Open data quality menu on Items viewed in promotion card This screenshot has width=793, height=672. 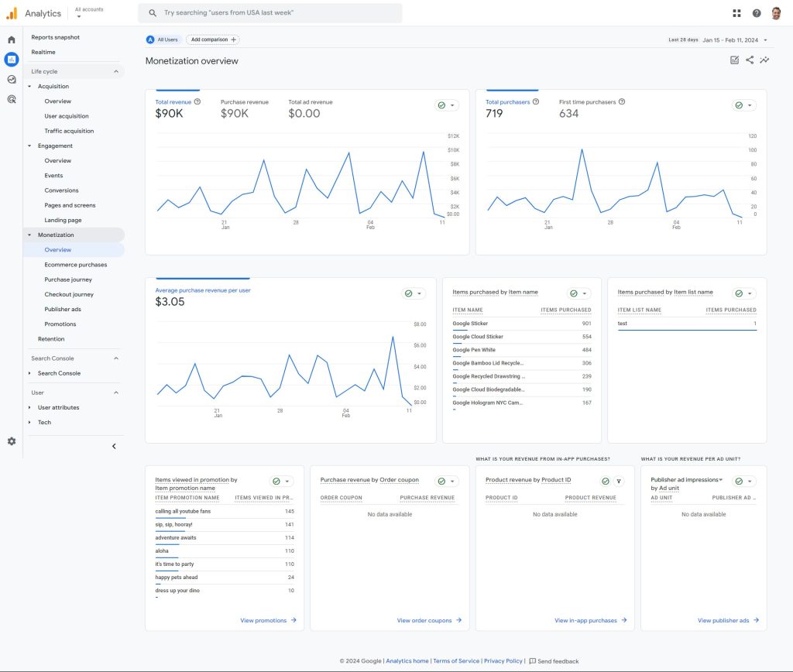pos(281,482)
